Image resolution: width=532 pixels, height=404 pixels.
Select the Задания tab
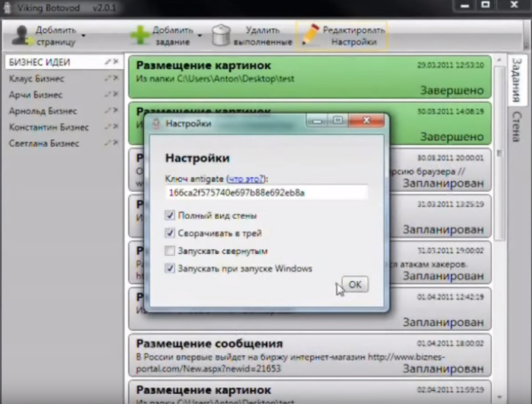[x=516, y=80]
